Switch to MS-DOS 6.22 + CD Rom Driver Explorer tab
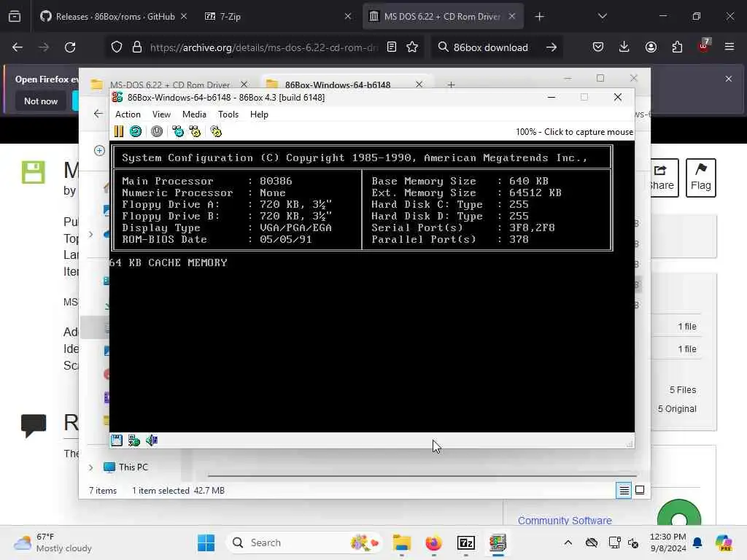 coord(169,85)
